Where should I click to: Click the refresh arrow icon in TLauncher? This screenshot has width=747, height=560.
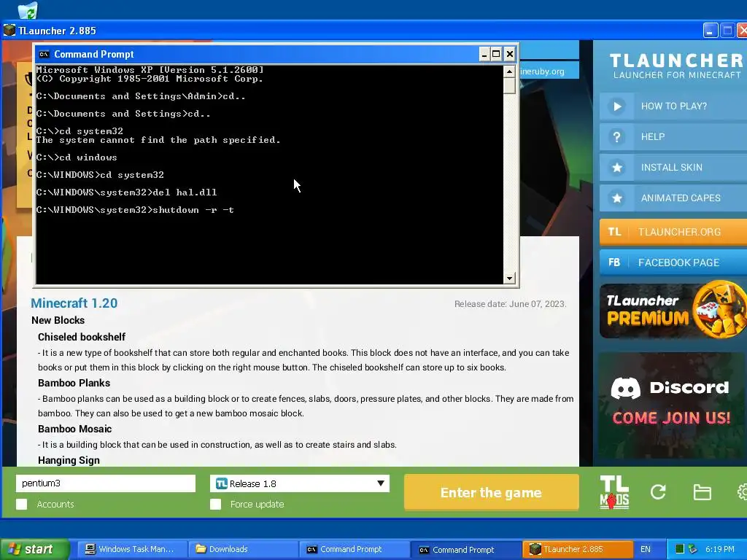click(x=658, y=491)
